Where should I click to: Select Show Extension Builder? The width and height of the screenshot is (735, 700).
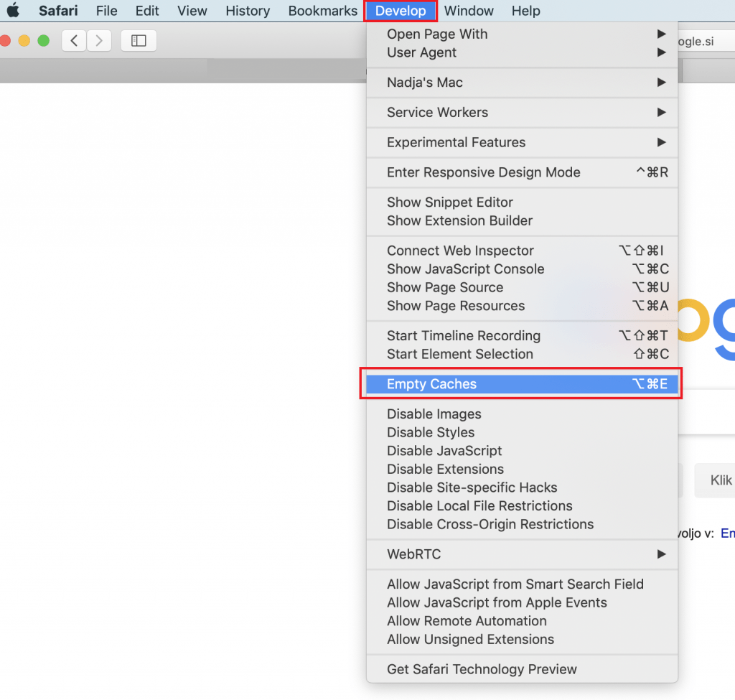523,221
